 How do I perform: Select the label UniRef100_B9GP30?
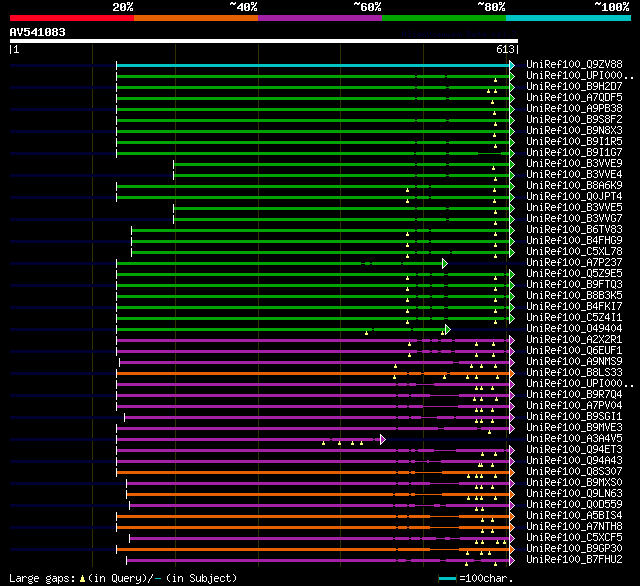574,549
